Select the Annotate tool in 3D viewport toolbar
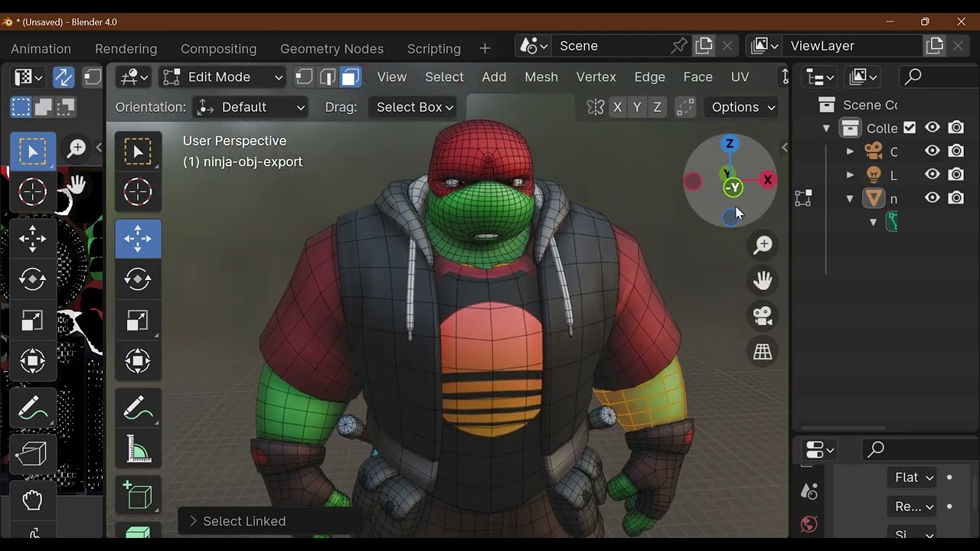980x551 pixels. (138, 408)
